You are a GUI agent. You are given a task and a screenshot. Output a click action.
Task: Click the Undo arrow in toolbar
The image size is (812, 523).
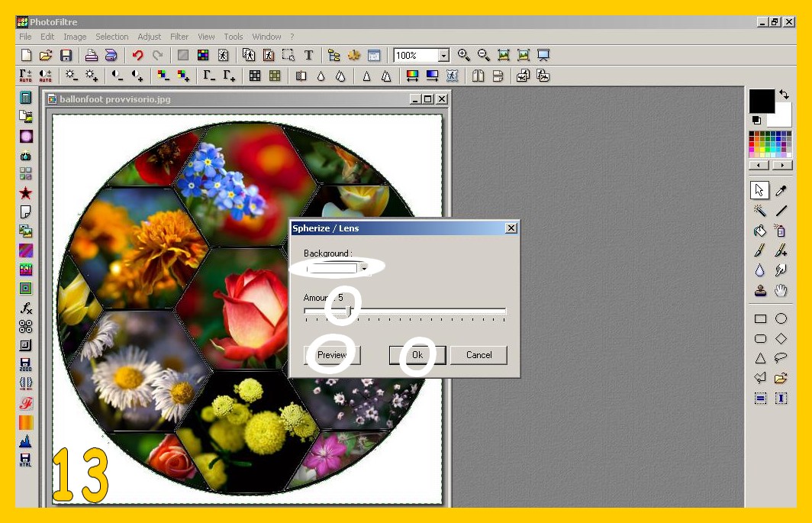tap(137, 55)
